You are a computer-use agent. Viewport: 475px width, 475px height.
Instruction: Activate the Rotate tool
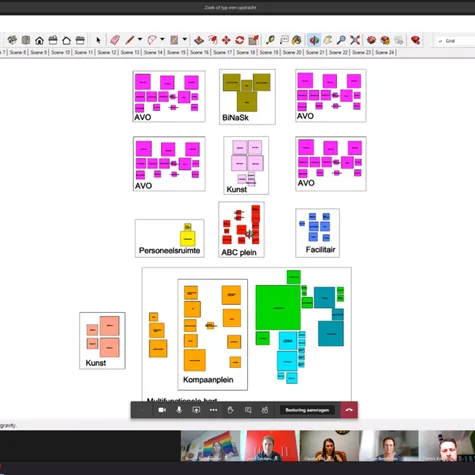click(240, 40)
